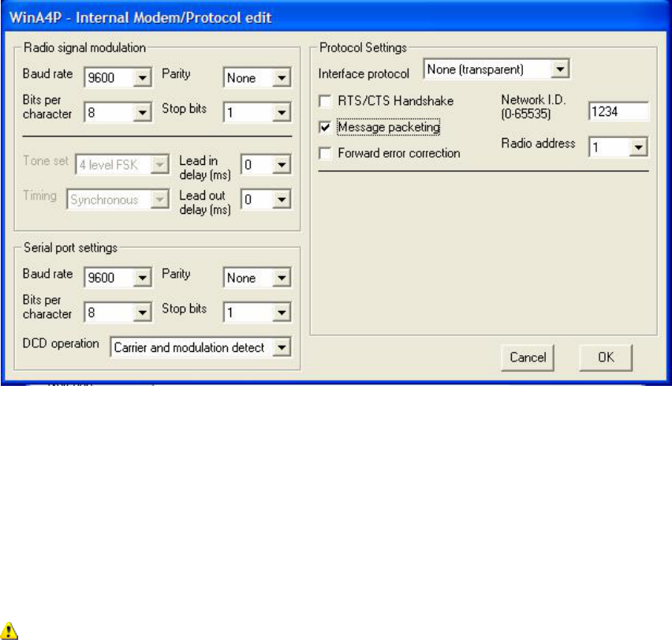672x640 pixels.
Task: Click the Interface protocol label
Action: (364, 74)
